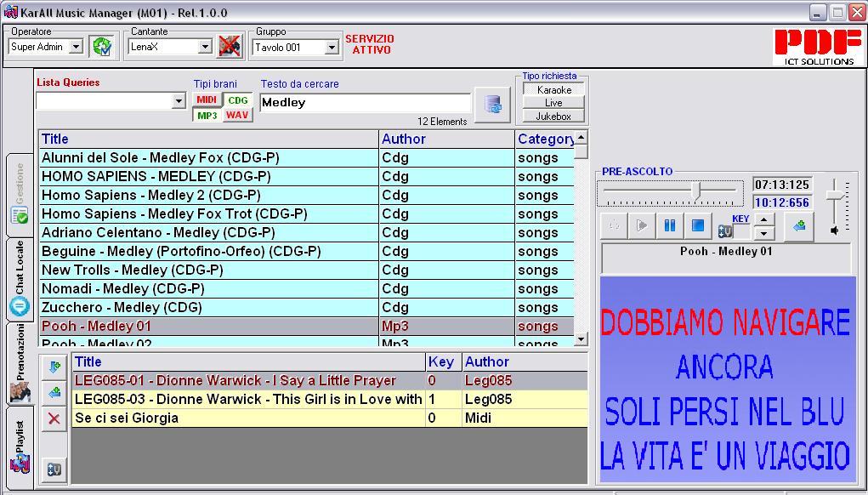Click the total time display 10:12:656

tap(782, 202)
